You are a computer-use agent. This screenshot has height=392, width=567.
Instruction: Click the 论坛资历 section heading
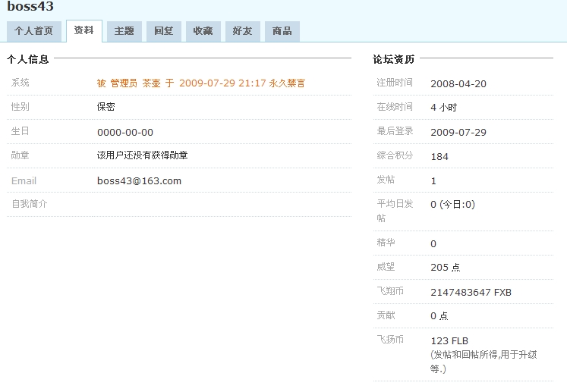tap(393, 59)
